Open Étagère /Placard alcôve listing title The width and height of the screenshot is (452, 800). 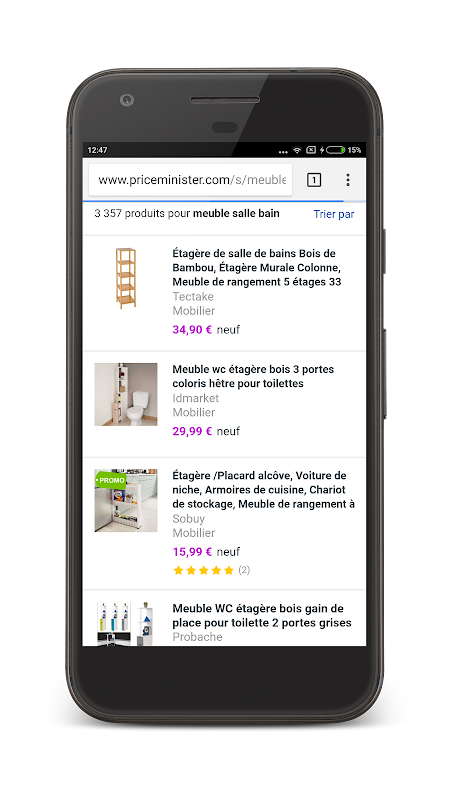pyautogui.click(x=263, y=490)
